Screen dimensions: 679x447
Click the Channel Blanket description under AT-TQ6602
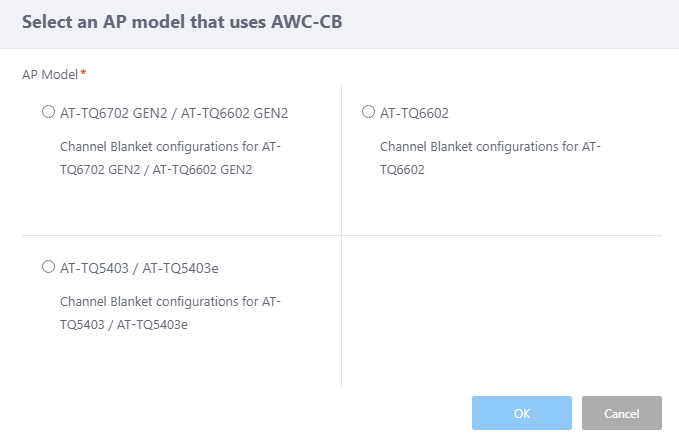coord(489,158)
